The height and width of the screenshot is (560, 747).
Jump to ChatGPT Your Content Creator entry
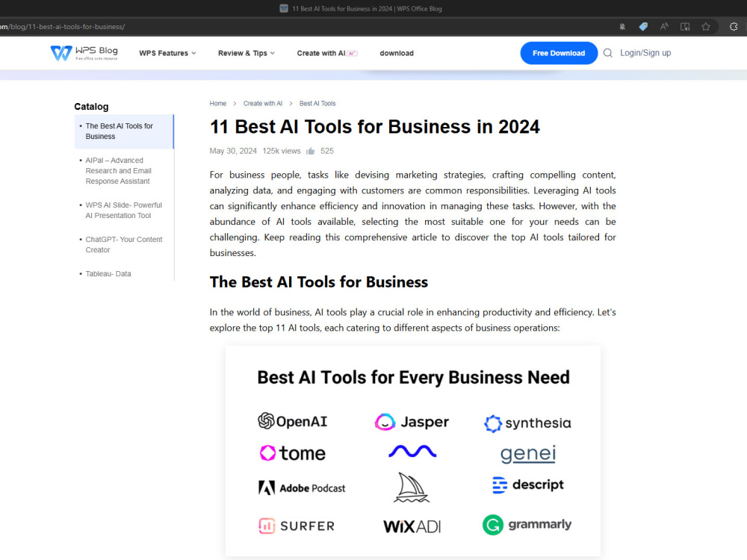point(123,244)
